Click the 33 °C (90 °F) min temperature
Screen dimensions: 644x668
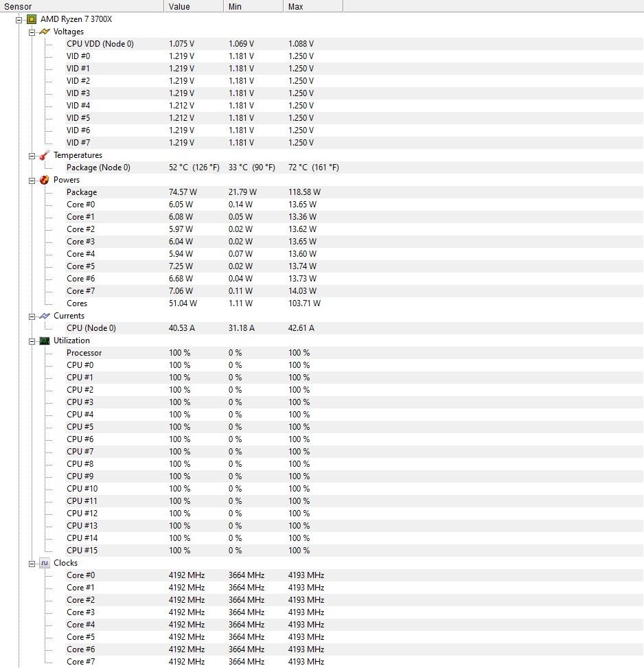(252, 168)
